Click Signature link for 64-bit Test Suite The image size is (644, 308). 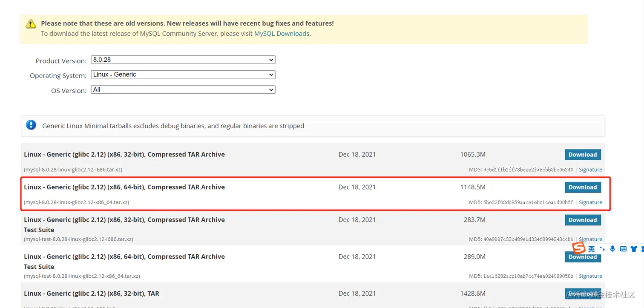(x=590, y=276)
